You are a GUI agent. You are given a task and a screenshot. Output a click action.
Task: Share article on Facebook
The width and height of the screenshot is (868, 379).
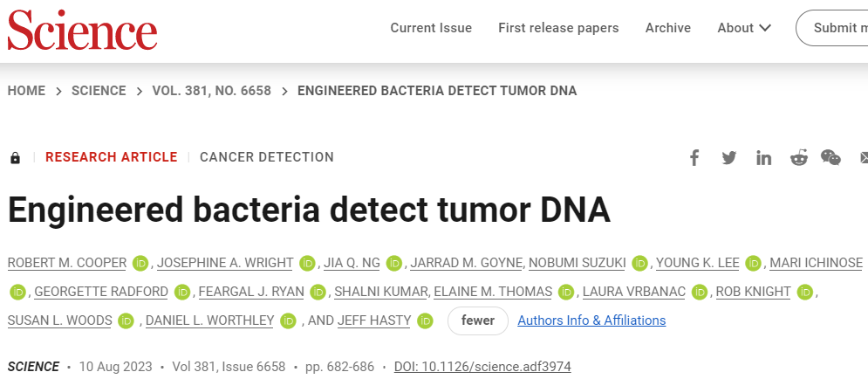694,158
